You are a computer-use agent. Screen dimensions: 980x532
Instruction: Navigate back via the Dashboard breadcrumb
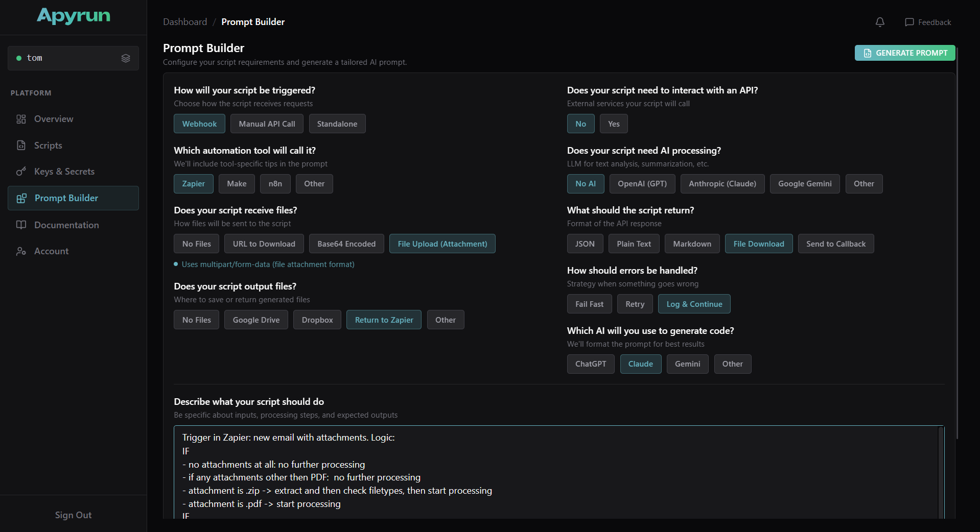pyautogui.click(x=185, y=22)
